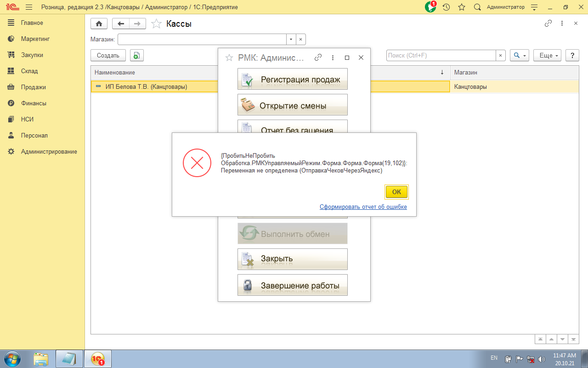
Task: Open the history clock icon in title bar
Action: pos(446,7)
